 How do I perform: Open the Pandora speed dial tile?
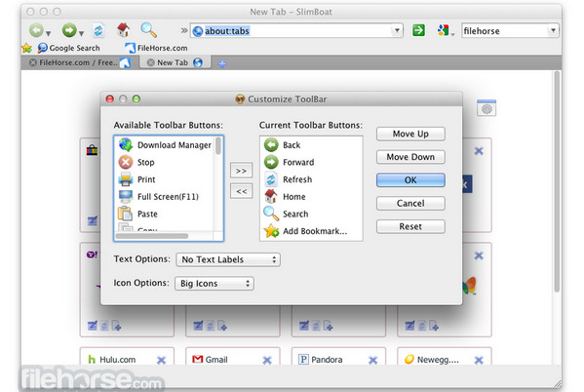(321, 360)
